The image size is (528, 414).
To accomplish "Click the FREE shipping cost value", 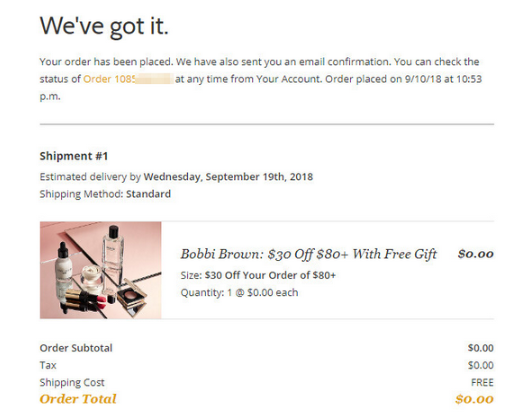I will click(x=483, y=383).
